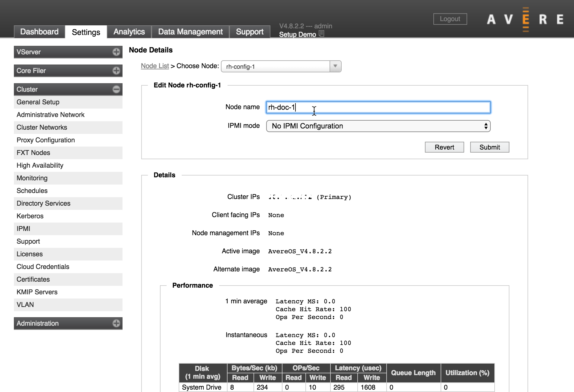Open Support item in Cluster sidebar
Image resolution: width=574 pixels, height=392 pixels.
pos(68,242)
